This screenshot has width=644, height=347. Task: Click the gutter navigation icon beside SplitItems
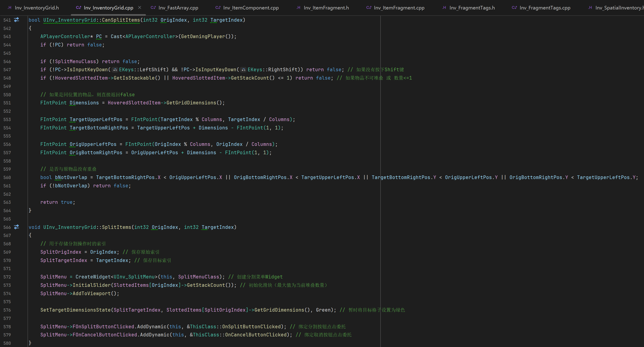tap(16, 227)
